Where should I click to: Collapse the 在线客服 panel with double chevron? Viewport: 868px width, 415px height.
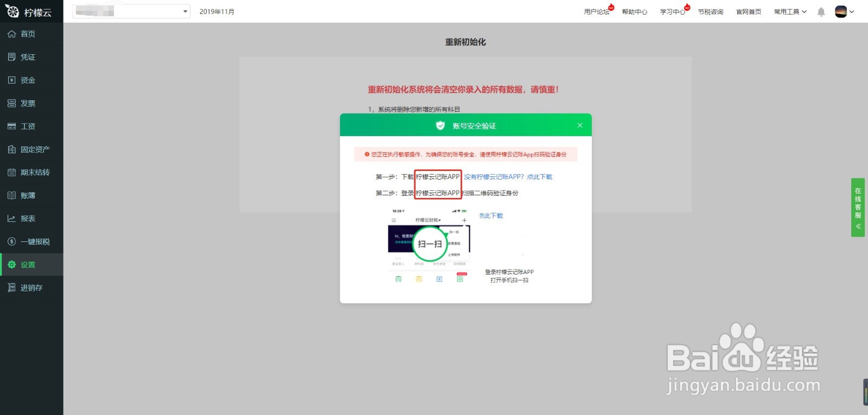[858, 226]
